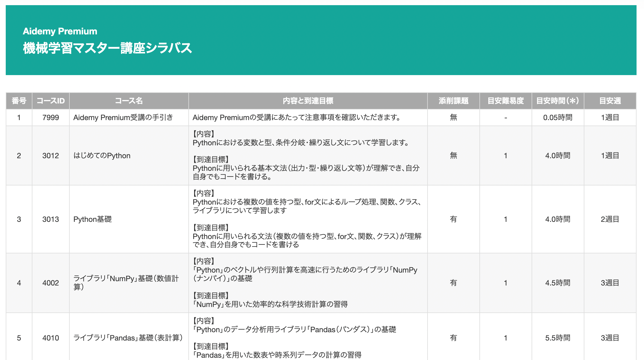The height and width of the screenshot is (360, 644).
Task: Click '1週目' in the はじめてのPython row
Action: click(610, 156)
